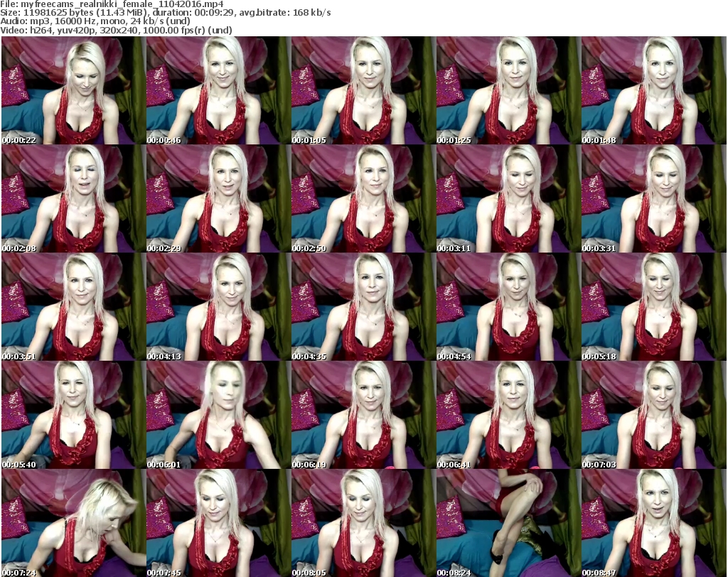This screenshot has height=577, width=728.
Task: Select the thumbnail at timestamp 00:03:11
Action: point(508,198)
